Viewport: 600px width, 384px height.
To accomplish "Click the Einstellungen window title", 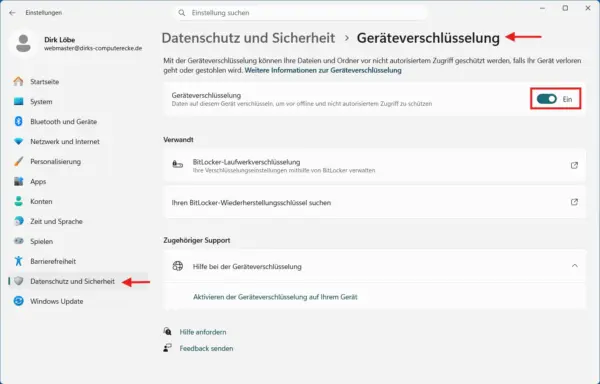I will point(43,13).
